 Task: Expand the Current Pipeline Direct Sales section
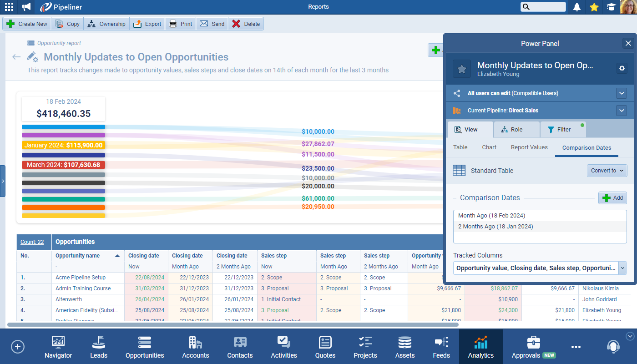(x=622, y=111)
